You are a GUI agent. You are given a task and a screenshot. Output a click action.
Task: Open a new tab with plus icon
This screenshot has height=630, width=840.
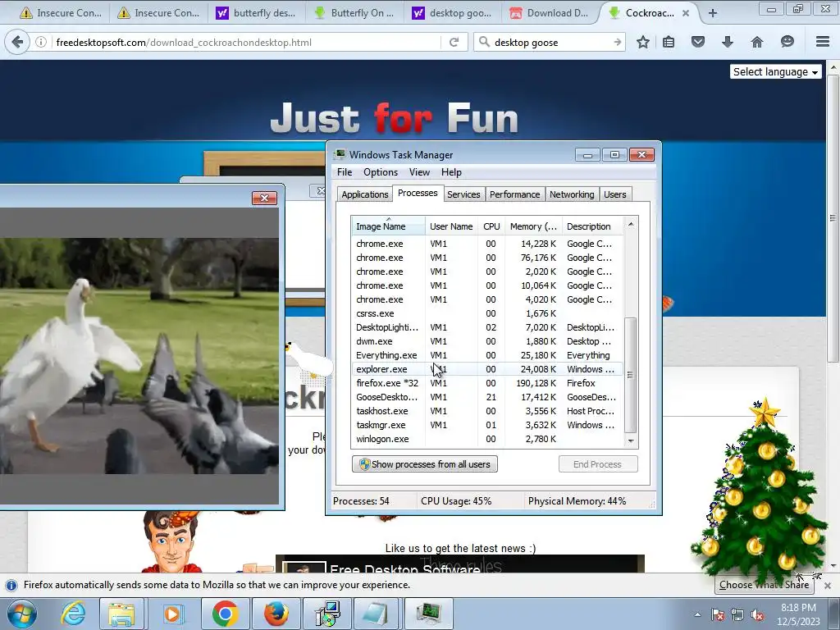(713, 13)
